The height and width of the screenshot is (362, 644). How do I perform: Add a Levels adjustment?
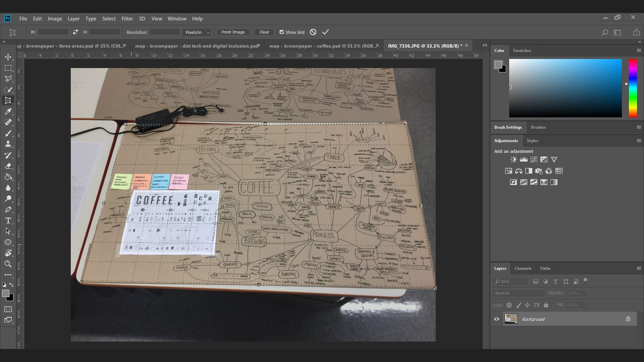click(x=524, y=160)
